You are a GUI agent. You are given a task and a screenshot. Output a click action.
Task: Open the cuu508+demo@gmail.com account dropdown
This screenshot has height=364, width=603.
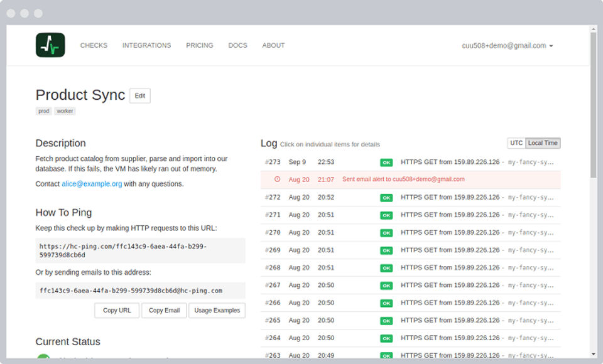pyautogui.click(x=508, y=45)
